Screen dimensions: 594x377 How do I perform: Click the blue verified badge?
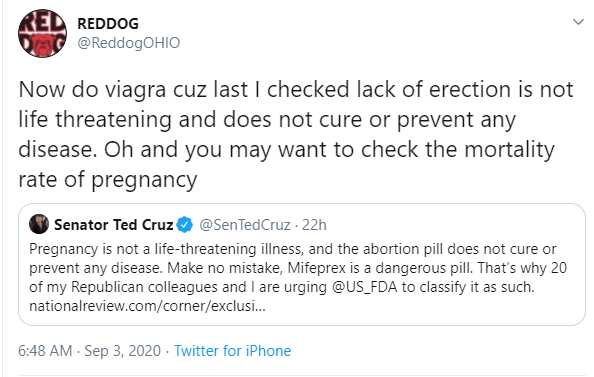pyautogui.click(x=184, y=225)
